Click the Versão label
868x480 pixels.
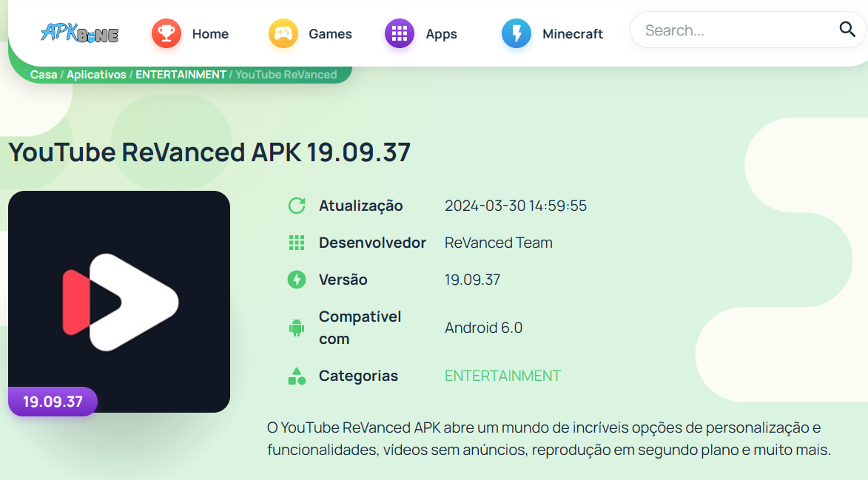pos(343,280)
